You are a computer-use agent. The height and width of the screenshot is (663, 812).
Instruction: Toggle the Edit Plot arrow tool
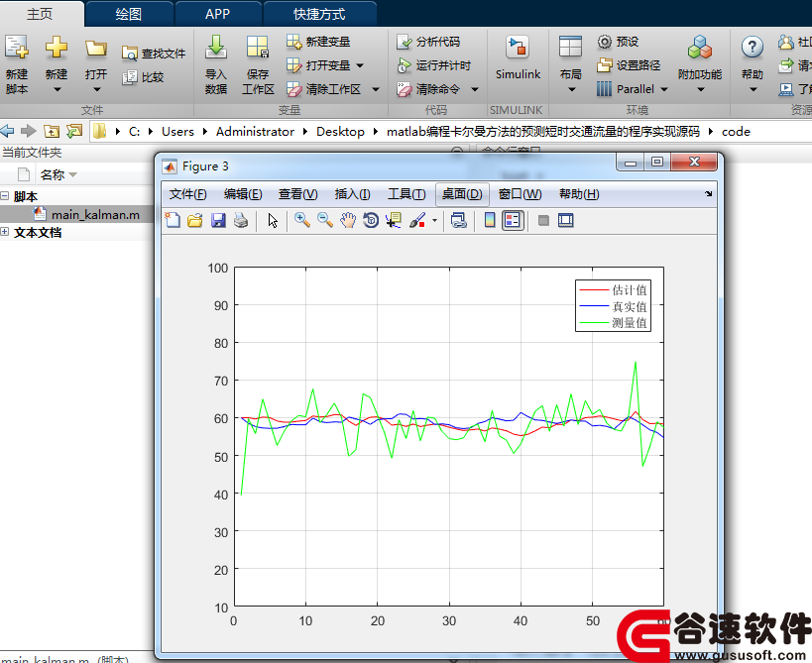pos(273,220)
